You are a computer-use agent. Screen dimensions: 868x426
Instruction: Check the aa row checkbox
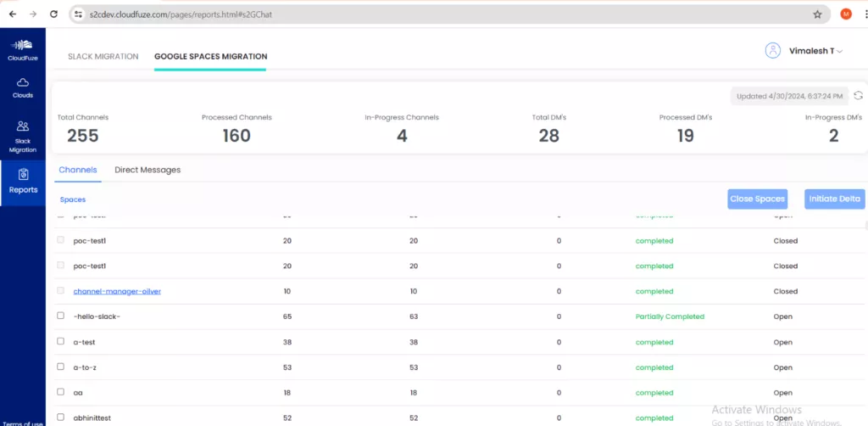(61, 392)
